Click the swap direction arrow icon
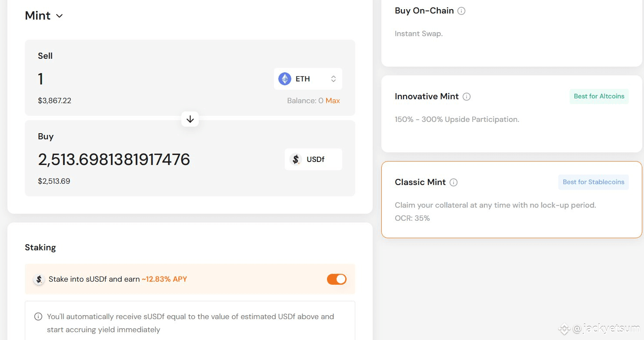The height and width of the screenshot is (340, 644). [x=190, y=119]
